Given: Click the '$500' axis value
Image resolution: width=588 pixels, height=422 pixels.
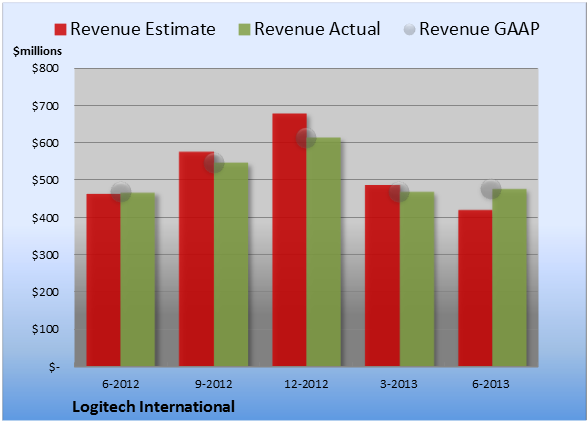Looking at the screenshot, I should tap(45, 180).
